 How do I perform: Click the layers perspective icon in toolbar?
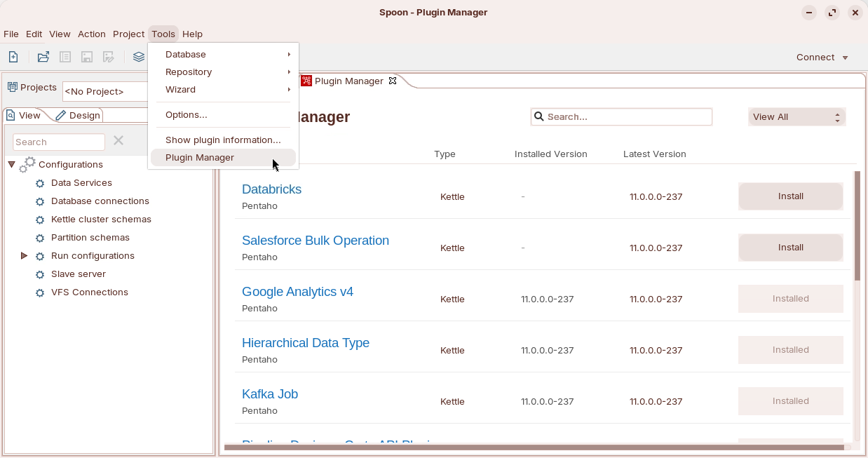[x=139, y=58]
